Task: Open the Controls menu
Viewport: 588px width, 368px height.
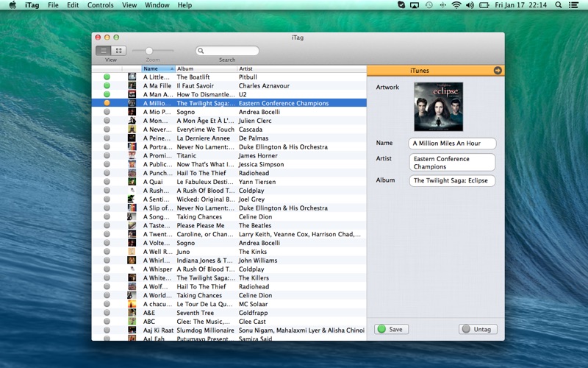Action: point(100,5)
